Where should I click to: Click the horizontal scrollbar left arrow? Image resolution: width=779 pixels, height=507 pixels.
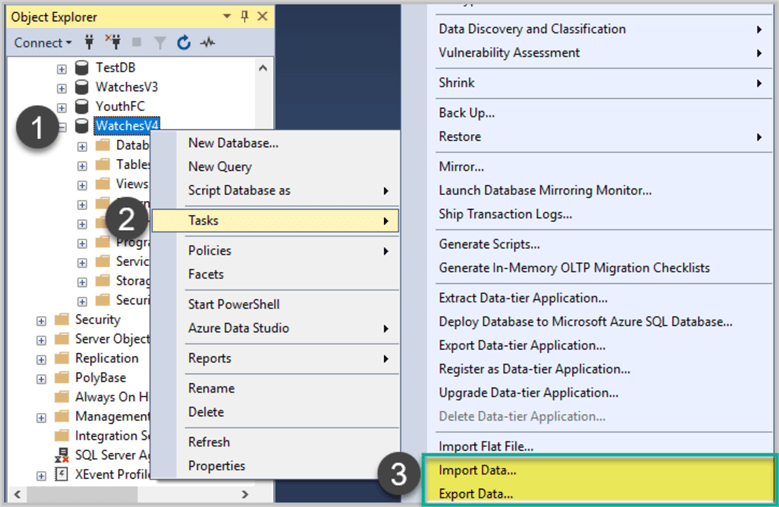(17, 495)
